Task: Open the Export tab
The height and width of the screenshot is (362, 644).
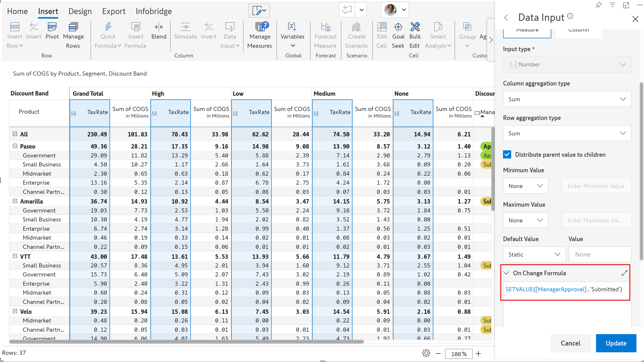Action: 113,11
